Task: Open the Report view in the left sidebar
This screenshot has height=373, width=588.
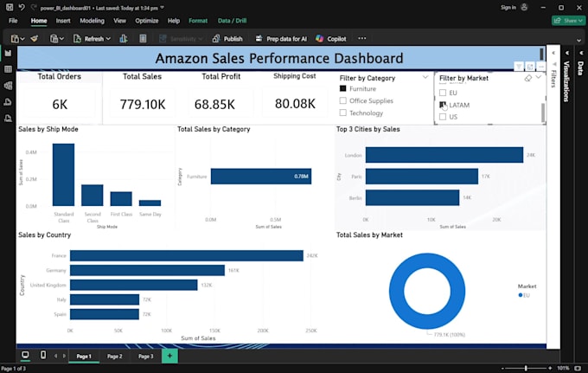Action: coord(8,54)
